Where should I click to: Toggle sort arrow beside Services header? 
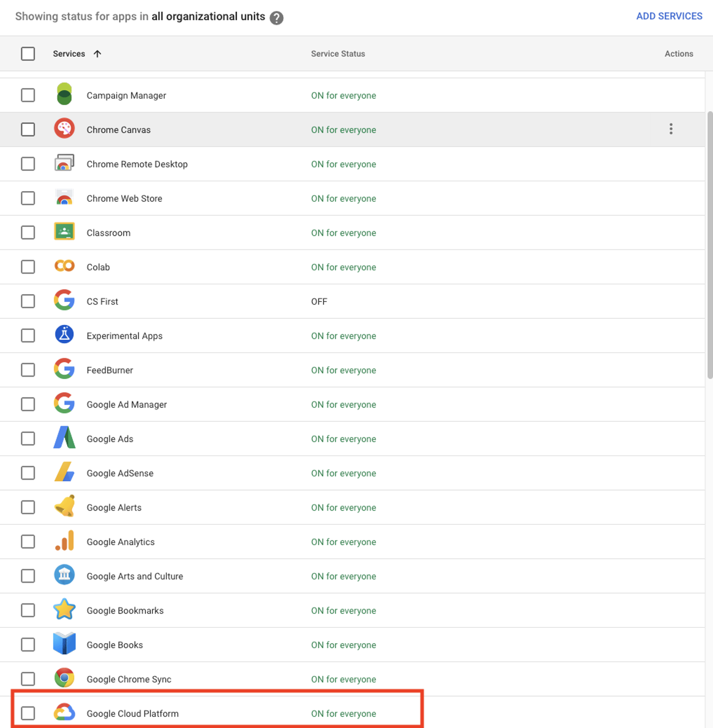coord(98,54)
